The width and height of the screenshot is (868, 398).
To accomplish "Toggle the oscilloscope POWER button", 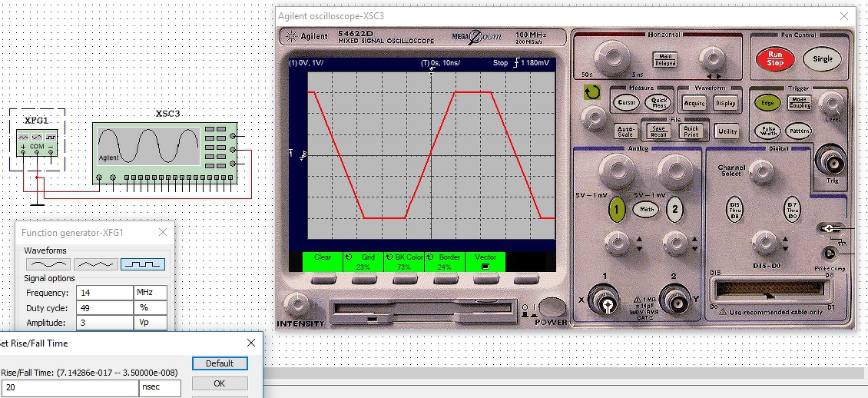I will (x=552, y=307).
